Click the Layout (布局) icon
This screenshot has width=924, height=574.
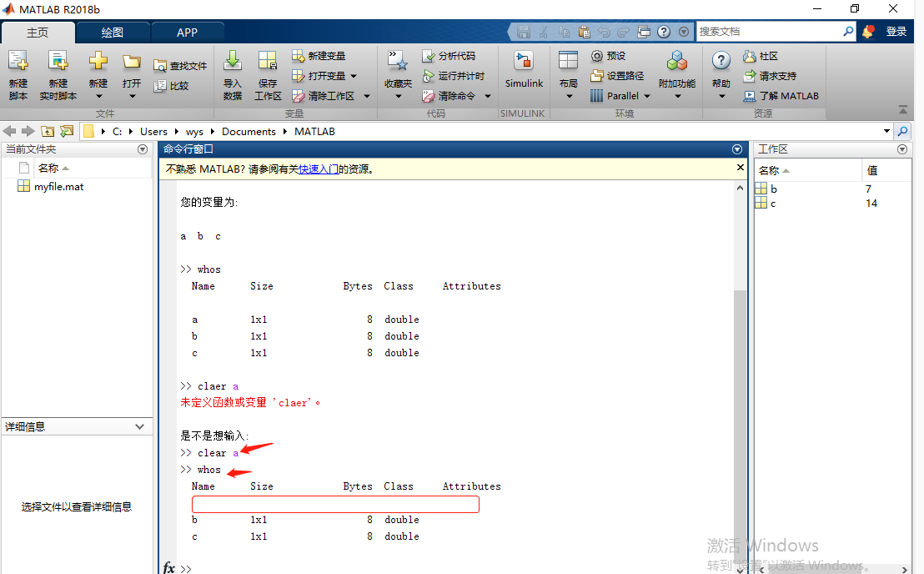tap(568, 61)
